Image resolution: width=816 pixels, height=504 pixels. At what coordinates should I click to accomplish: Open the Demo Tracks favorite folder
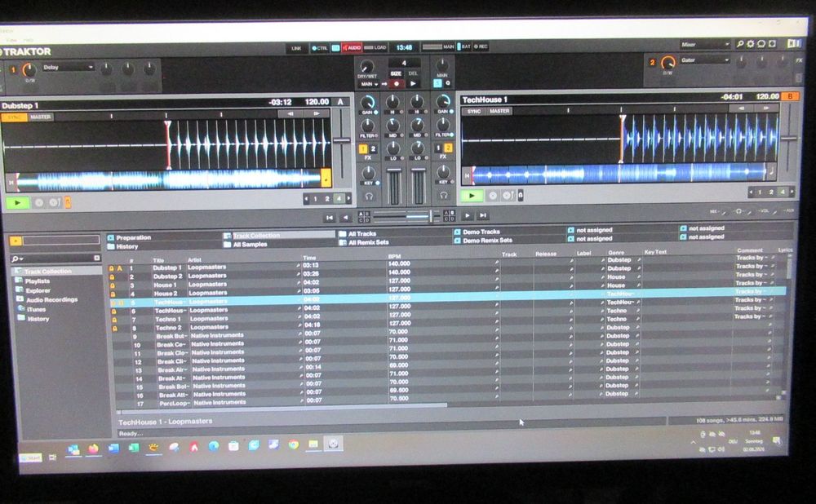point(481,232)
